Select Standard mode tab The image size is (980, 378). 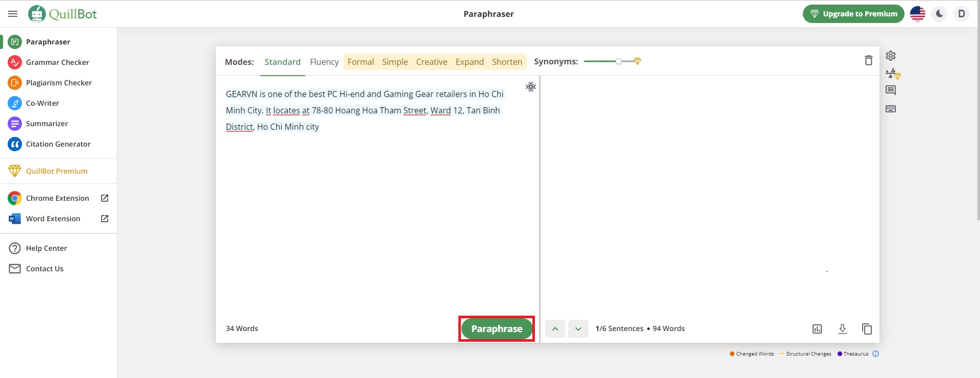pos(282,62)
